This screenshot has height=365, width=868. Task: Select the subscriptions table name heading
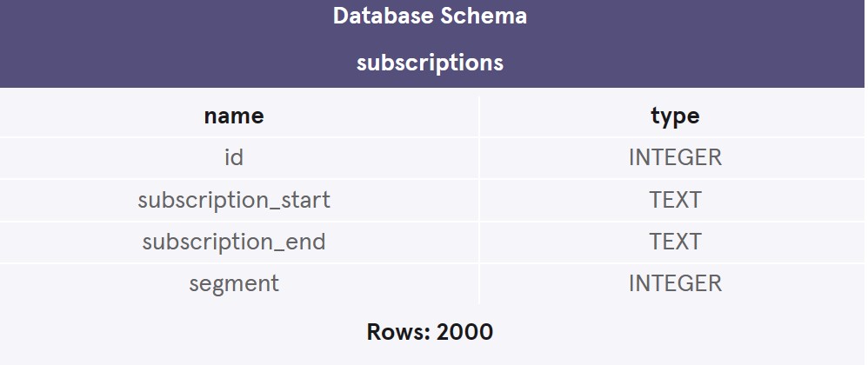[430, 63]
